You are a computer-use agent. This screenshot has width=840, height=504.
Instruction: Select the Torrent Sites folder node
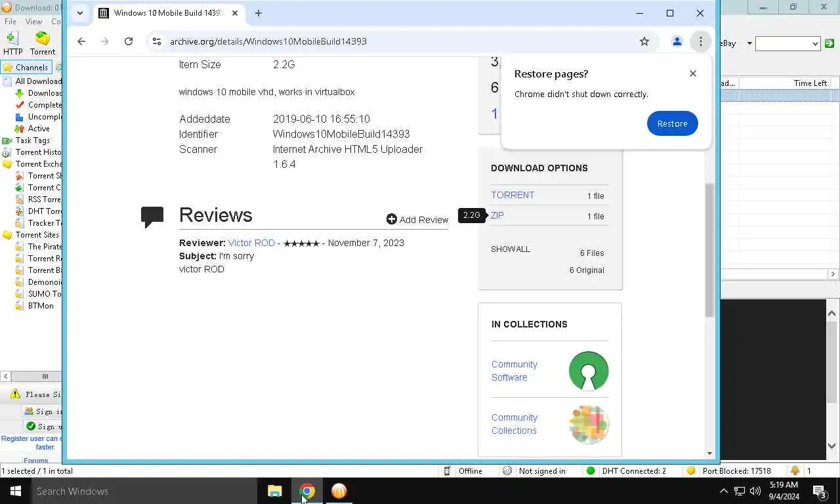pos(37,235)
